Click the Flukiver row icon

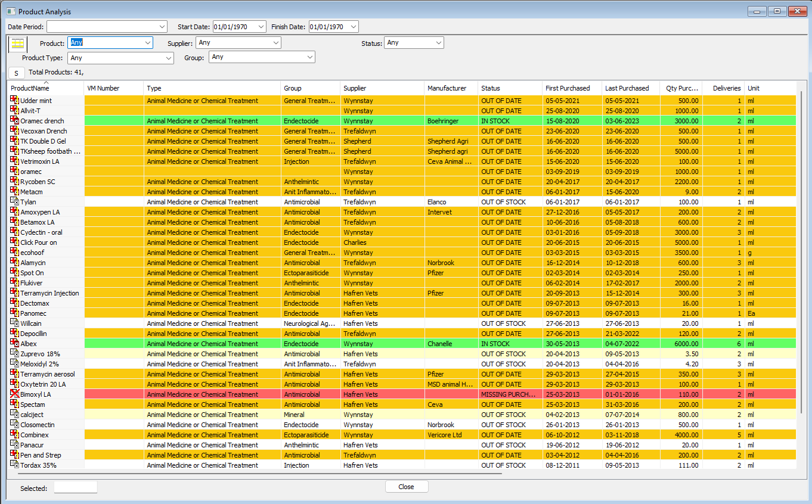coord(15,283)
